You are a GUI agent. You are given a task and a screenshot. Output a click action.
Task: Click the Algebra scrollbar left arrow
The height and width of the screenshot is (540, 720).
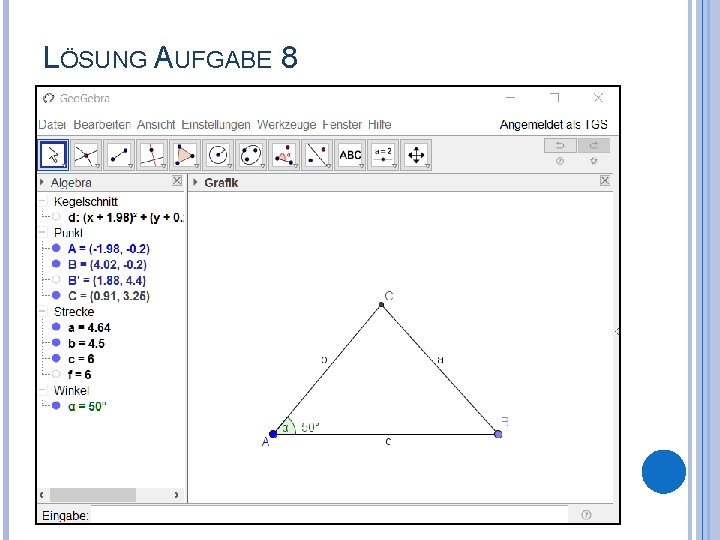tap(42, 495)
